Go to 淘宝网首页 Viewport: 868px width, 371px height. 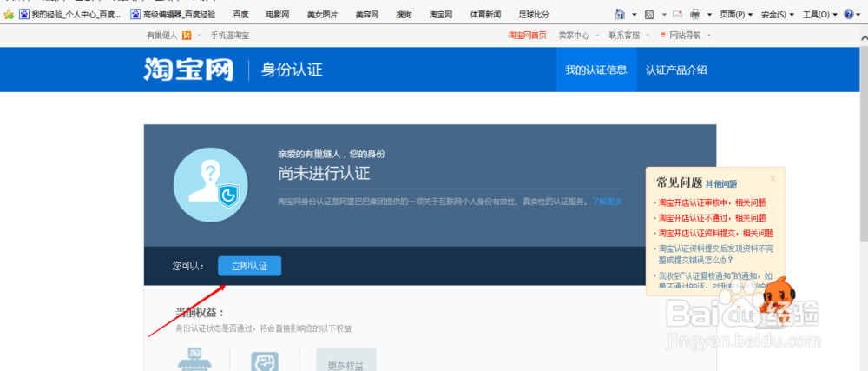(x=527, y=36)
